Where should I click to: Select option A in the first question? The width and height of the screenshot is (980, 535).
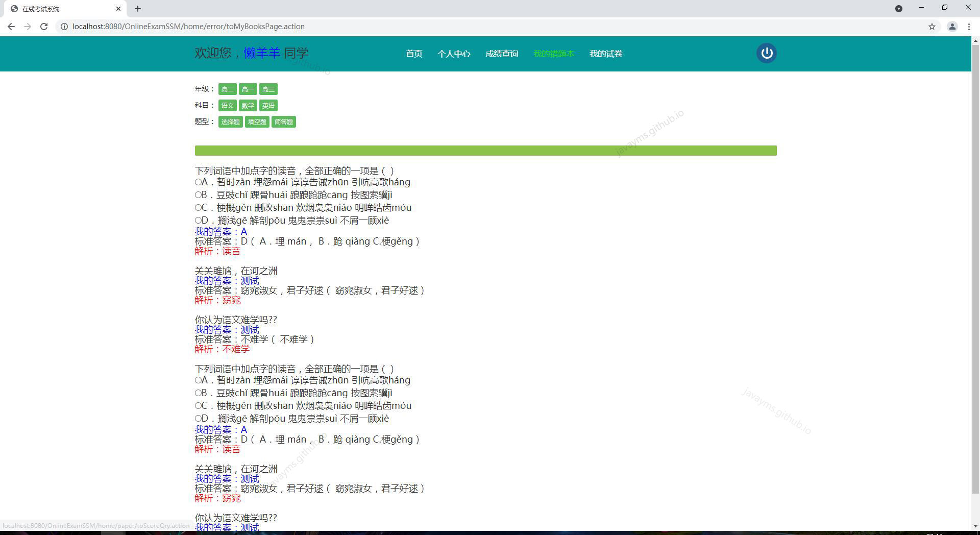click(x=198, y=182)
